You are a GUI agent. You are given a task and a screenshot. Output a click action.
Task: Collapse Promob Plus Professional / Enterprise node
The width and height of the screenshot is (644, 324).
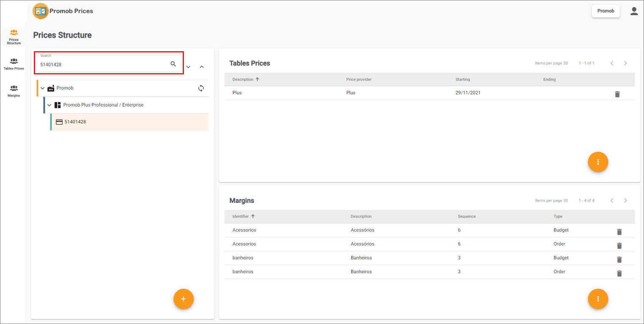[49, 105]
